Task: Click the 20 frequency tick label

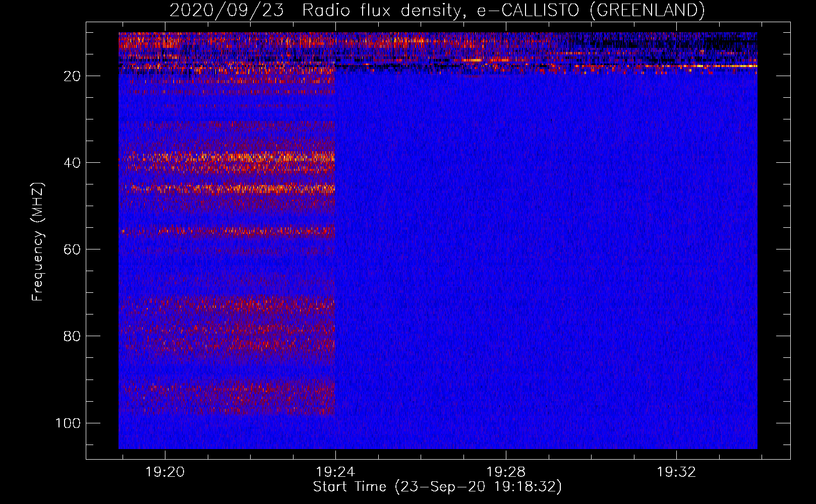Action: 72,76
